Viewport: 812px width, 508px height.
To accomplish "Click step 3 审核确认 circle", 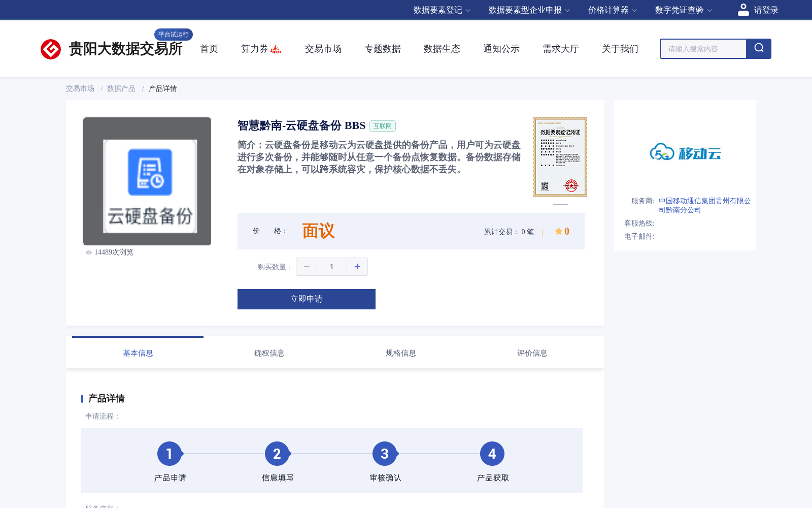I will [385, 454].
